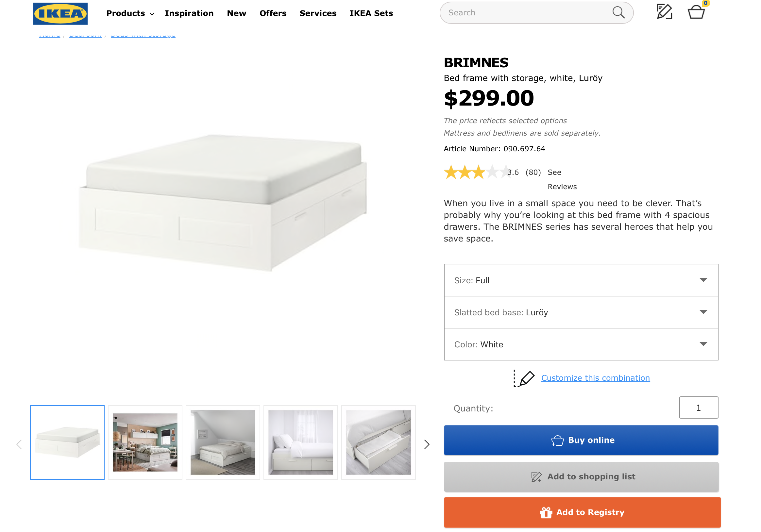Show previous product thumbnails with left arrow
Viewport: 761px width, 532px height.
19,444
